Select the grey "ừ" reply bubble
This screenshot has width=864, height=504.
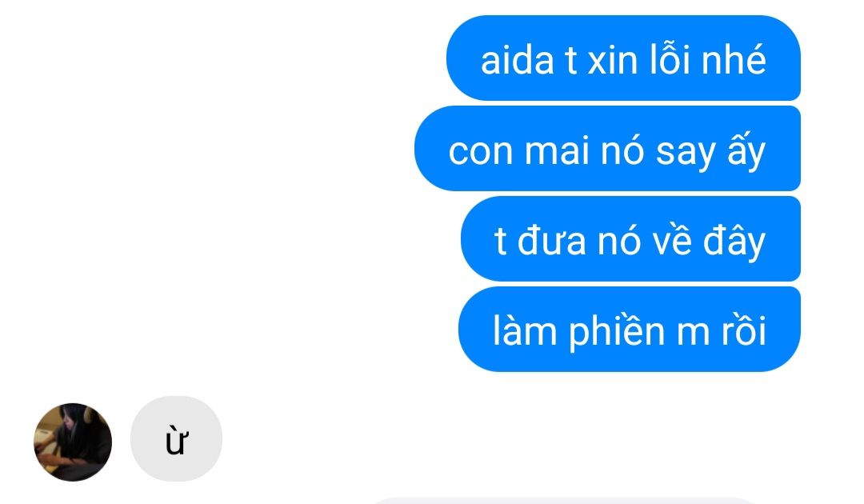(176, 438)
